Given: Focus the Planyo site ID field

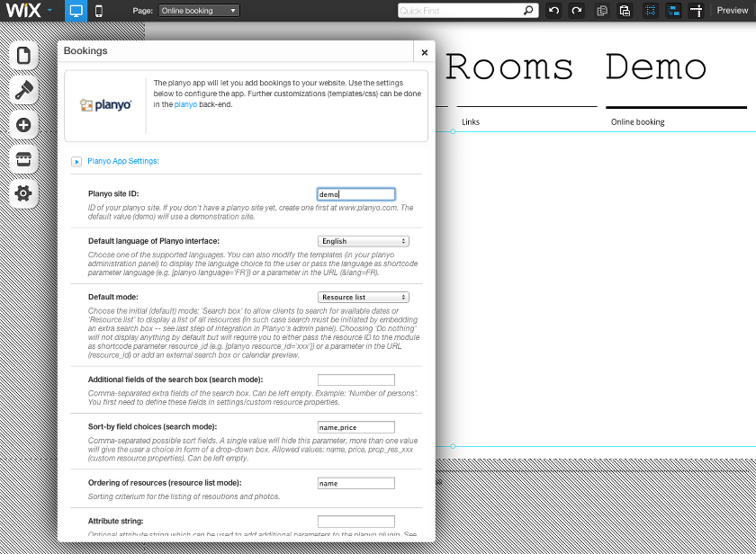Looking at the screenshot, I should point(355,194).
